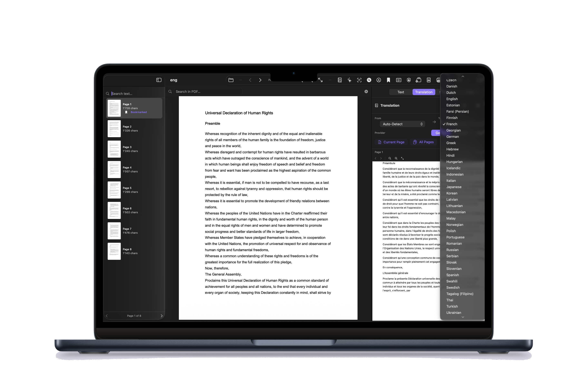Click the circular magnifier search icon

(x=369, y=80)
